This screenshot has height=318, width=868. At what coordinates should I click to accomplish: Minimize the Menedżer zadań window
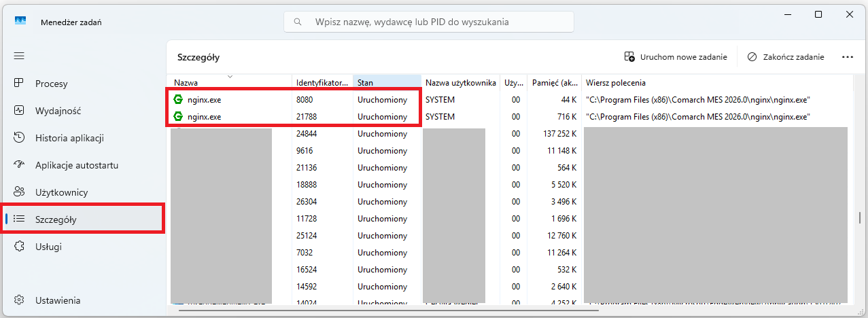(x=787, y=14)
